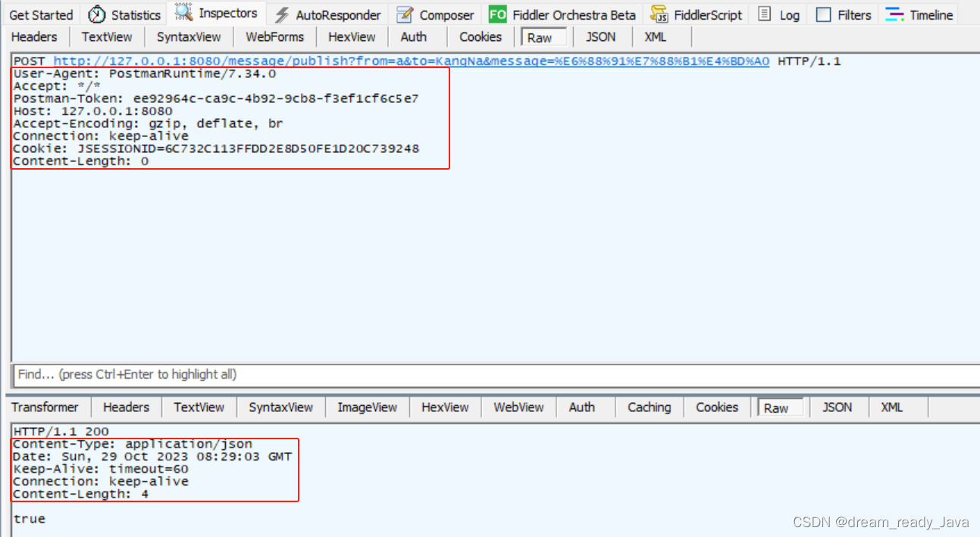Select response XML inspector tab
Viewport: 980px width, 537px height.
[x=891, y=407]
